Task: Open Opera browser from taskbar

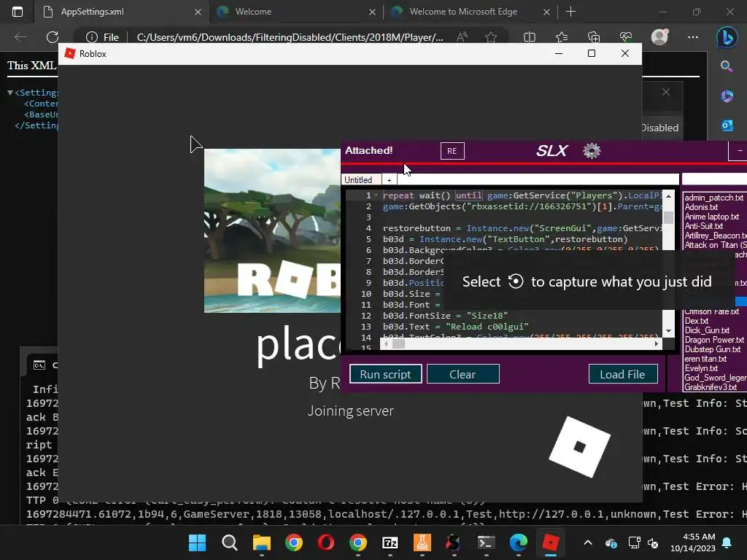Action: (x=326, y=542)
